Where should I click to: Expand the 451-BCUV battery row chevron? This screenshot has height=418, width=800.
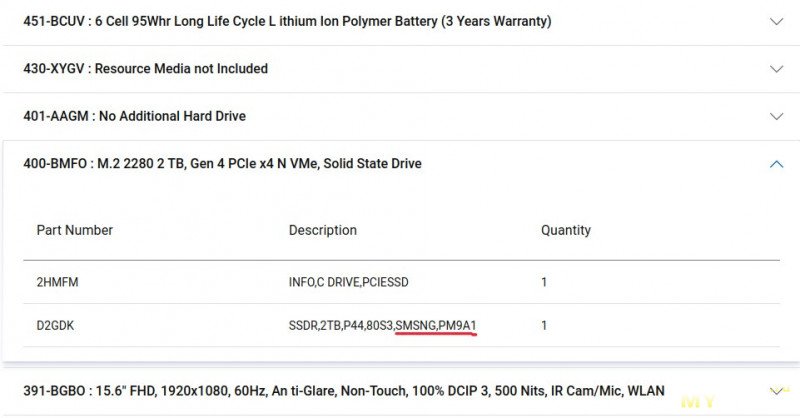776,21
